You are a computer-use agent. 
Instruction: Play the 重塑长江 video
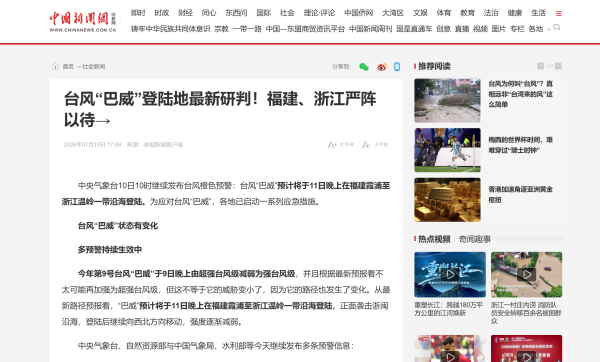(x=450, y=274)
